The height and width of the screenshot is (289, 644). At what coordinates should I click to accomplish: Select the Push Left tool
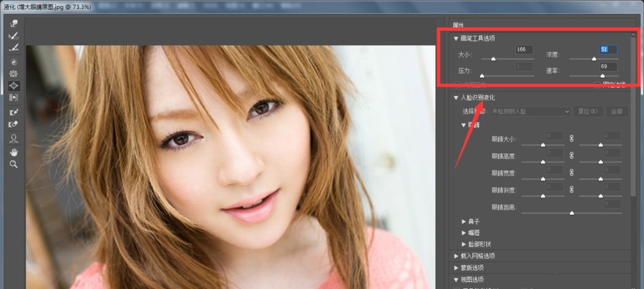tap(14, 98)
